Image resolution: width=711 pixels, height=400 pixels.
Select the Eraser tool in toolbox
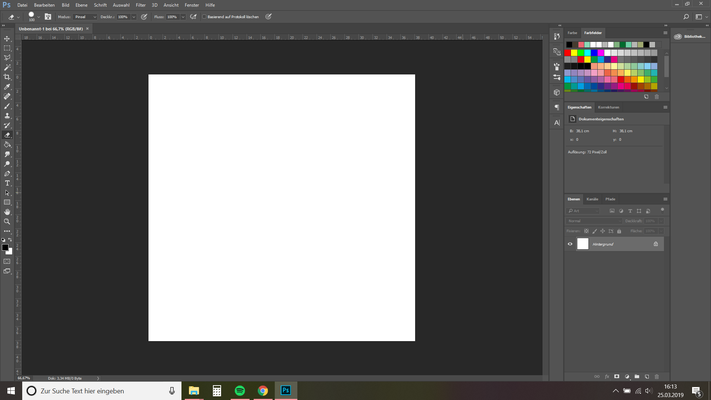pyautogui.click(x=7, y=135)
